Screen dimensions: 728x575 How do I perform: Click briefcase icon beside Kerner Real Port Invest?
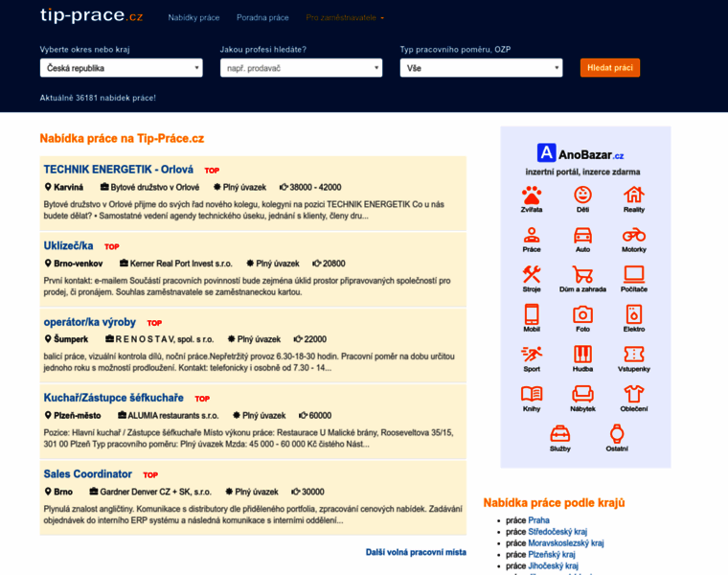(x=124, y=263)
